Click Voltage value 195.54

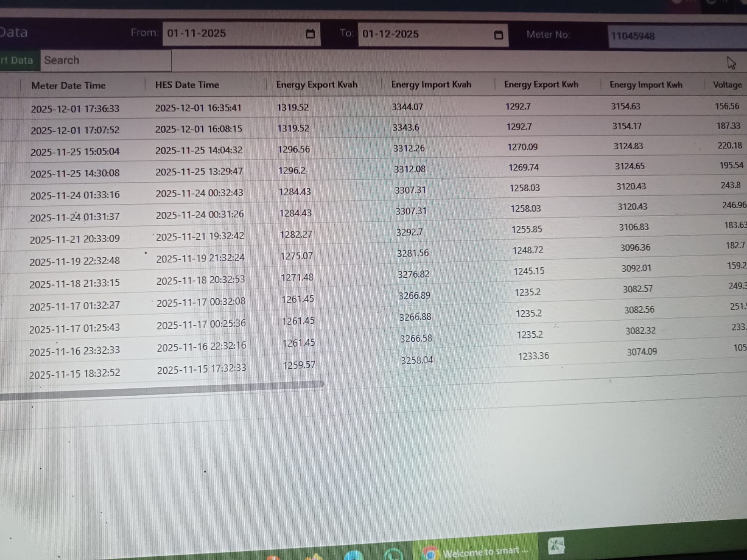pyautogui.click(x=732, y=165)
